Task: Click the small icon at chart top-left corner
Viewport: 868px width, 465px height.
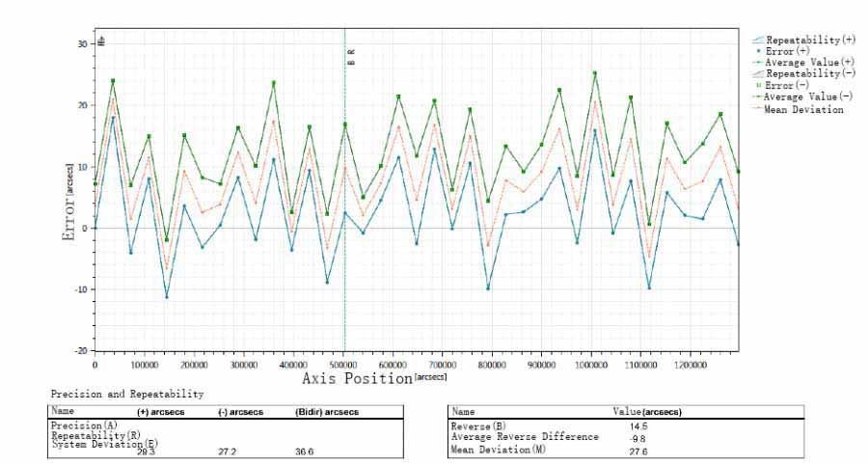Action: [101, 42]
